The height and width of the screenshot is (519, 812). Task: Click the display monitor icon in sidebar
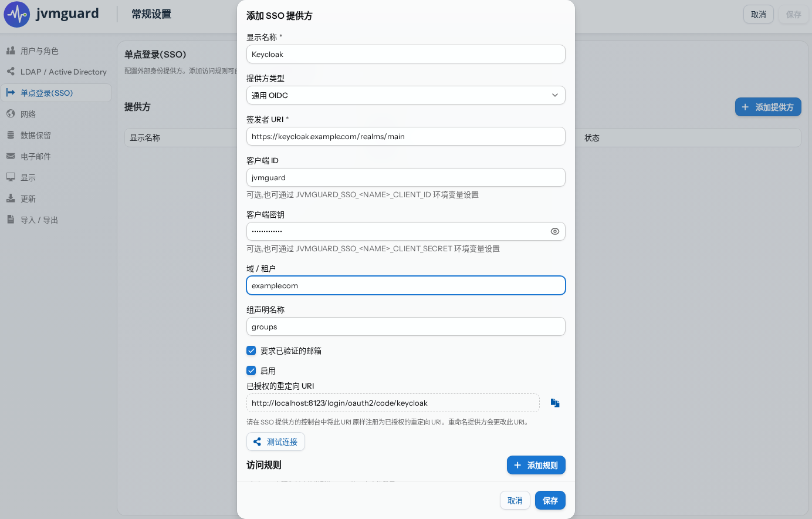tap(11, 177)
